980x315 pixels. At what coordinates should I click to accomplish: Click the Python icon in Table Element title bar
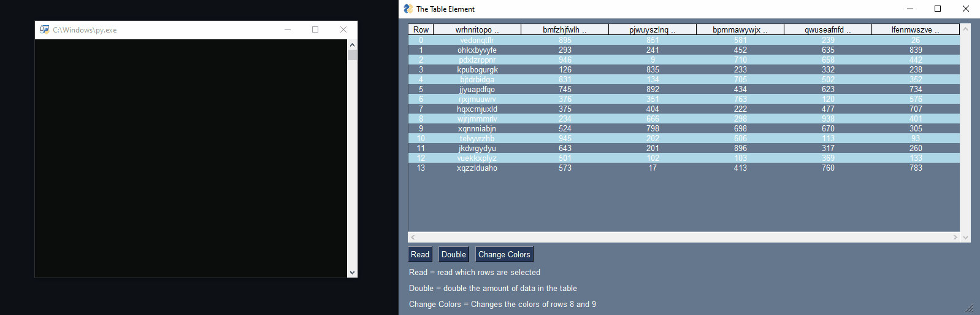(x=408, y=9)
